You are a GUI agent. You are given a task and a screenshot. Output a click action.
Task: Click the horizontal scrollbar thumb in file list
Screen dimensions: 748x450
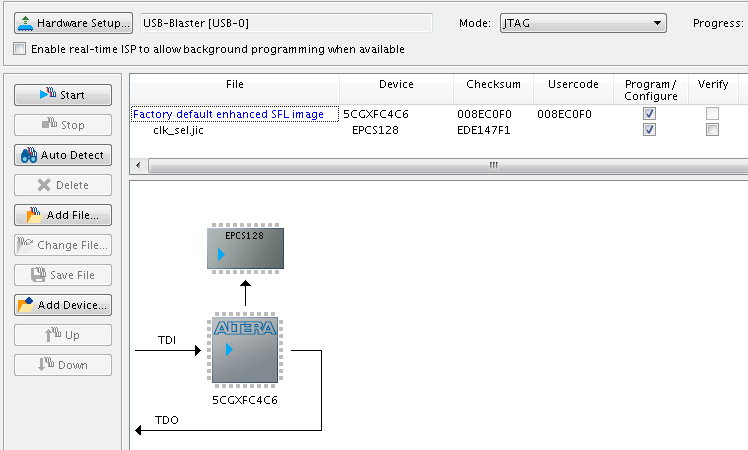[x=448, y=166]
